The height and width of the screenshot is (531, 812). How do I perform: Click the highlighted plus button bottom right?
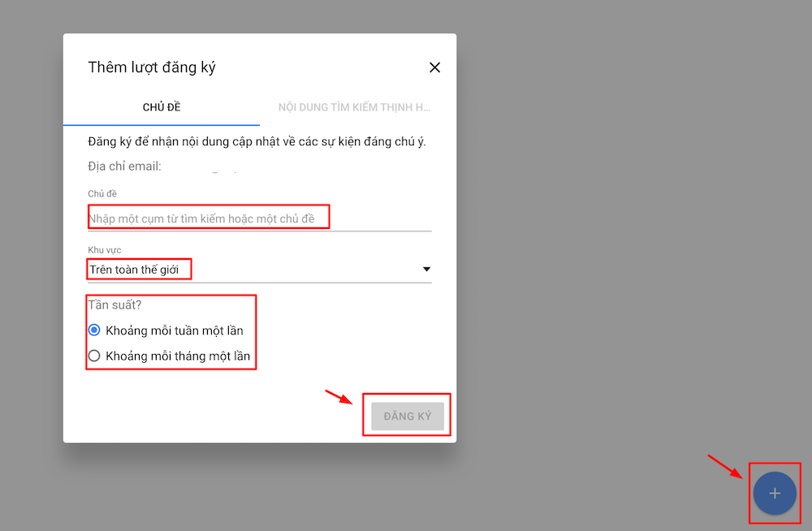coord(775,493)
